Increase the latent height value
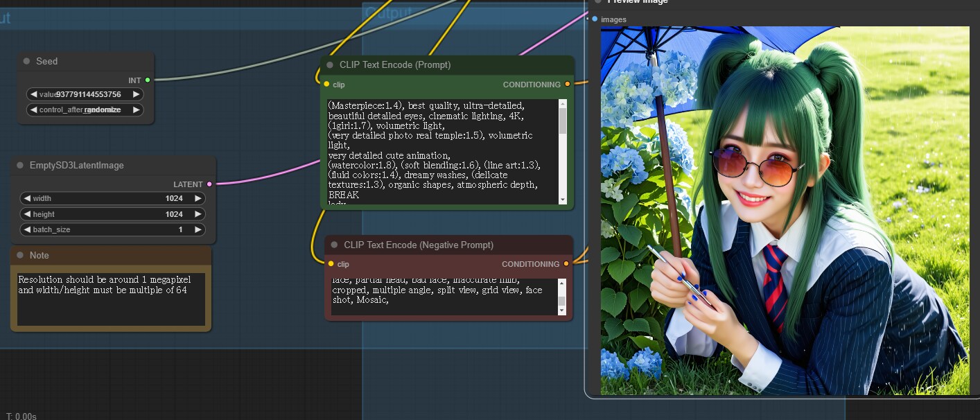The image size is (980, 420). (198, 214)
